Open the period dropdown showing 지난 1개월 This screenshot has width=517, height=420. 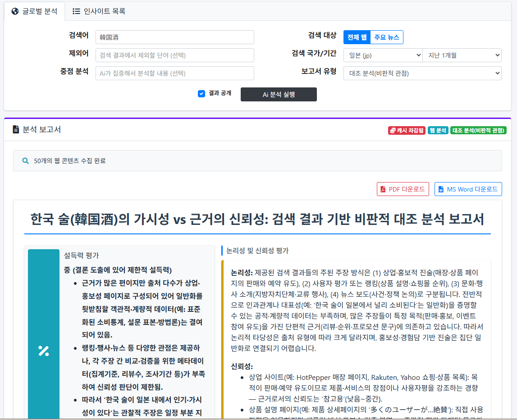pos(461,55)
